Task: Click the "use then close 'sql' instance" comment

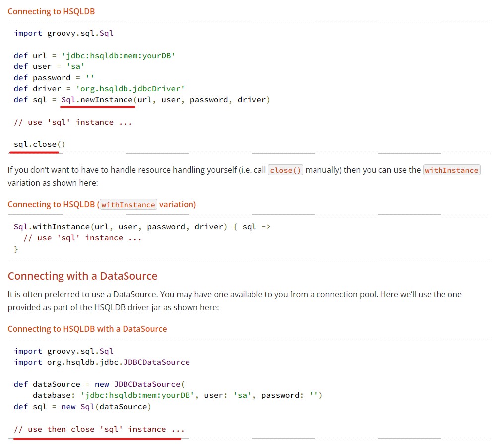Action: click(x=99, y=429)
